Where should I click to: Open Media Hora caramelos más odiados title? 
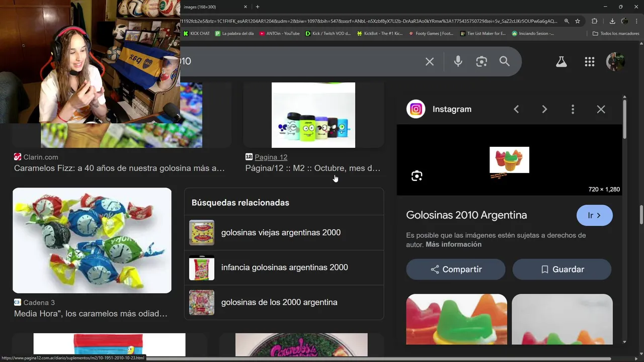tap(91, 314)
